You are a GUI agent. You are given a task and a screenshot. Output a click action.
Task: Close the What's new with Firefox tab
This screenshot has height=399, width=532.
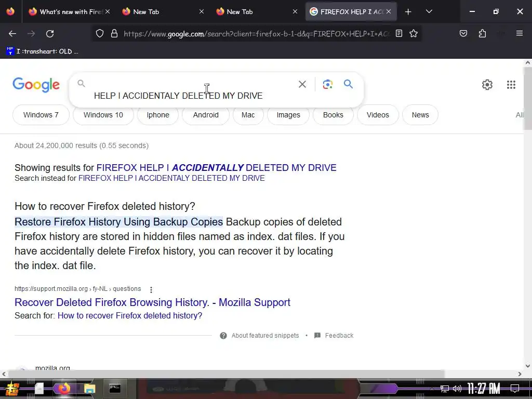(x=108, y=11)
